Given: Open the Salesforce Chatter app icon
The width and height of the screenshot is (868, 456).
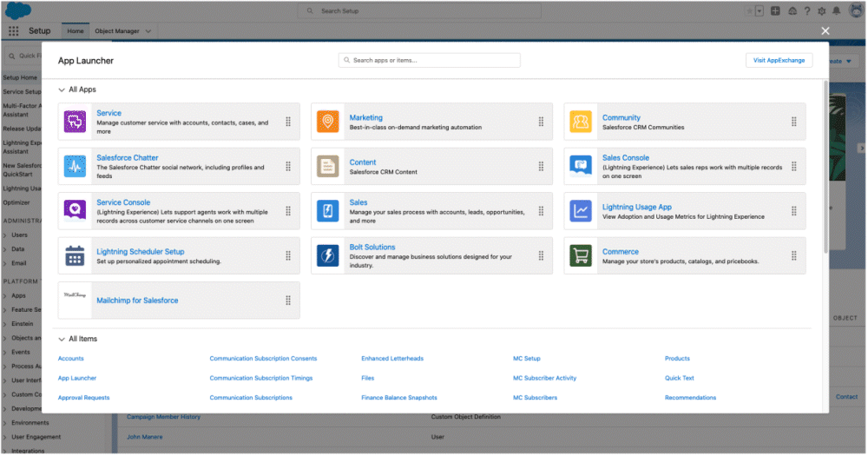Looking at the screenshot, I should click(x=75, y=166).
